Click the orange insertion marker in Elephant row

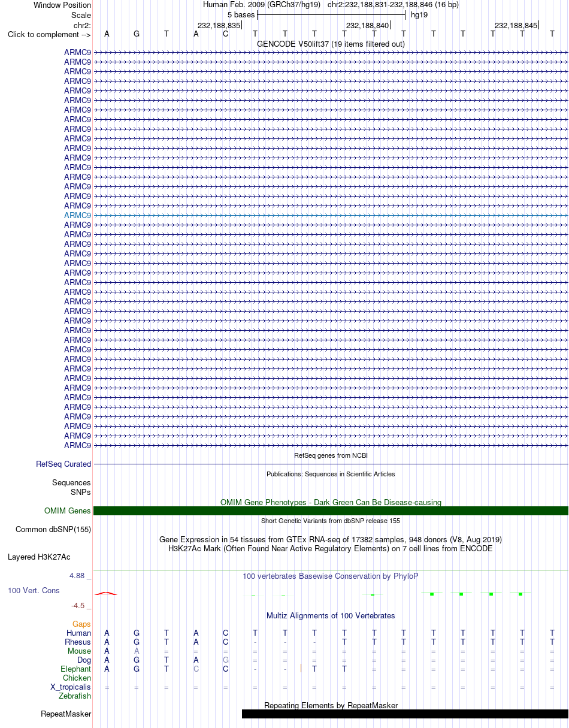[301, 668]
